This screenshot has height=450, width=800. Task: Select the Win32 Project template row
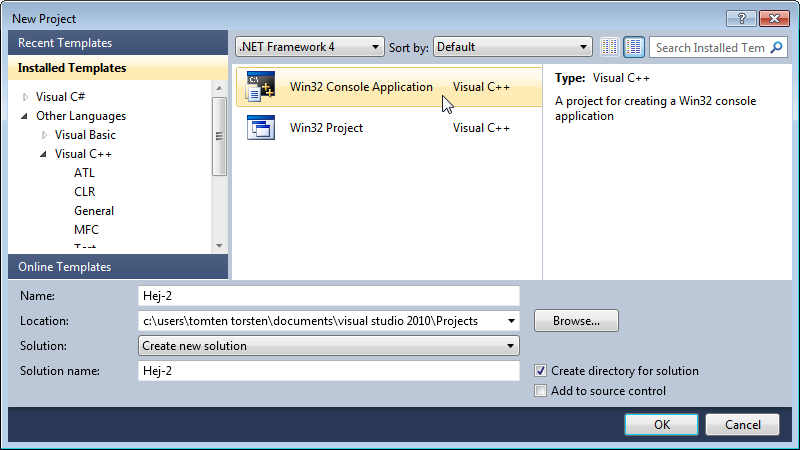point(389,128)
